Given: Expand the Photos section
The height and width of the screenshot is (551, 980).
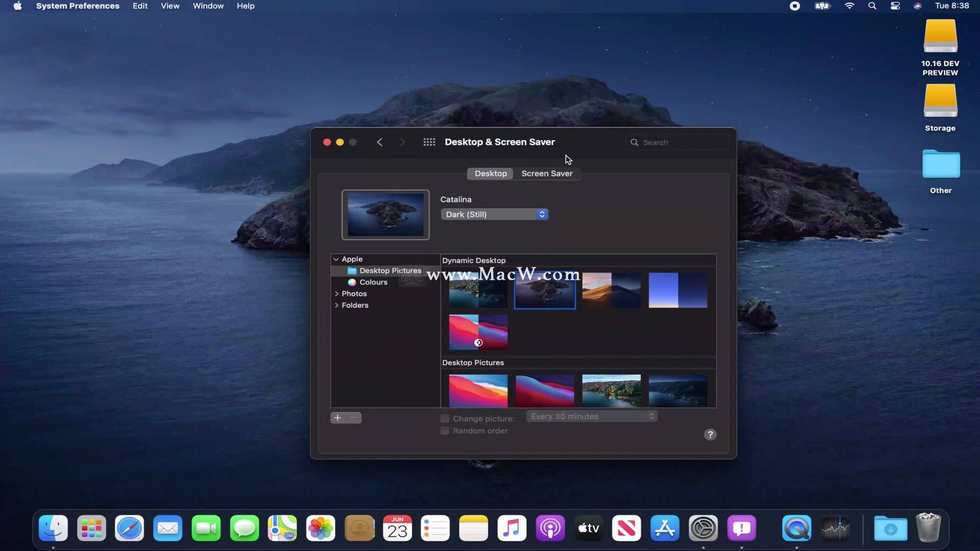Looking at the screenshot, I should point(336,294).
